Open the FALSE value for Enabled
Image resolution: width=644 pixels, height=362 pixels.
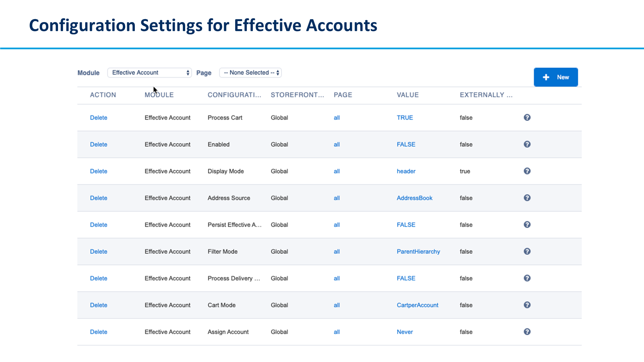pyautogui.click(x=406, y=144)
